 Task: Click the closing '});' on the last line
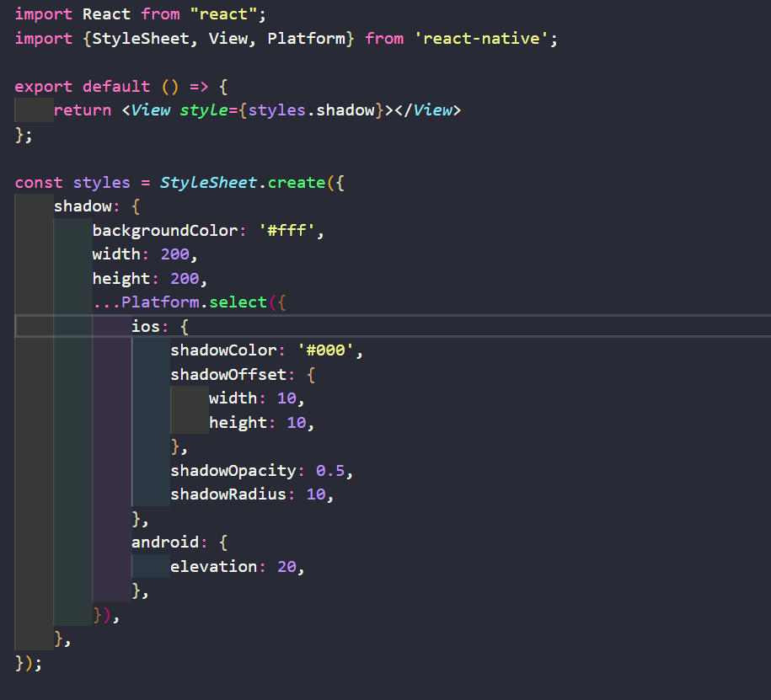click(29, 664)
